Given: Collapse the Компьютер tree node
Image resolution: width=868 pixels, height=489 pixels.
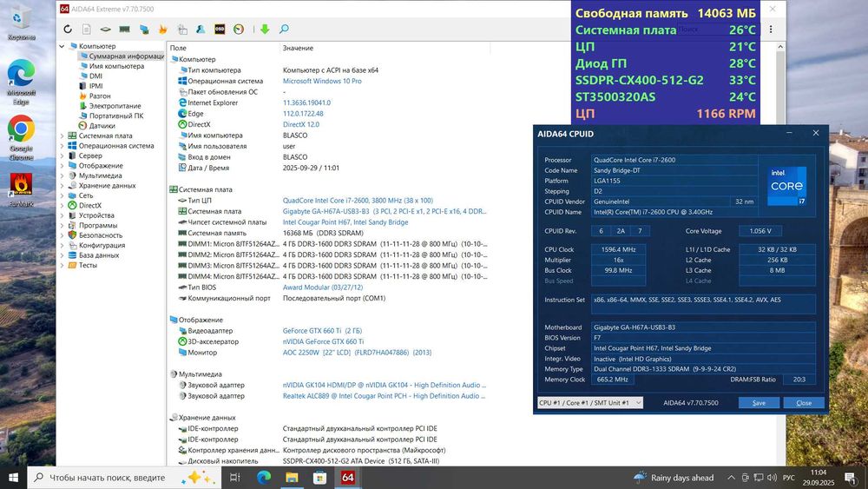Looking at the screenshot, I should coord(62,46).
